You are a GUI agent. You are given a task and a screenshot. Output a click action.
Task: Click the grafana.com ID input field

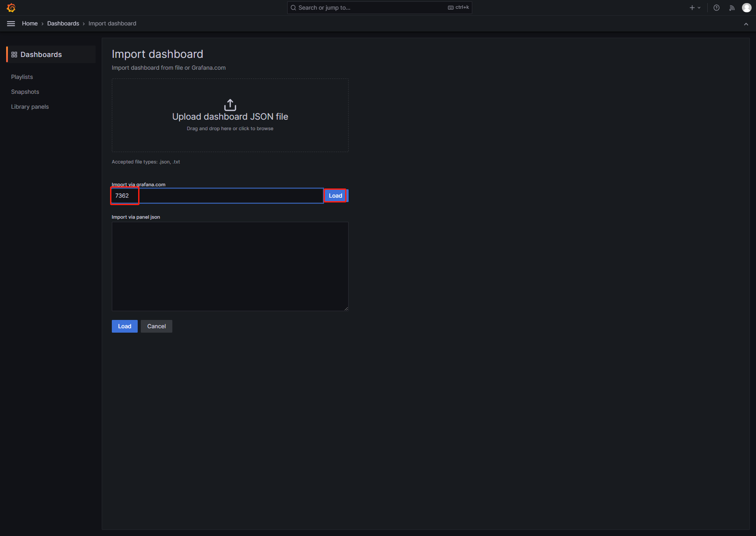(218, 196)
